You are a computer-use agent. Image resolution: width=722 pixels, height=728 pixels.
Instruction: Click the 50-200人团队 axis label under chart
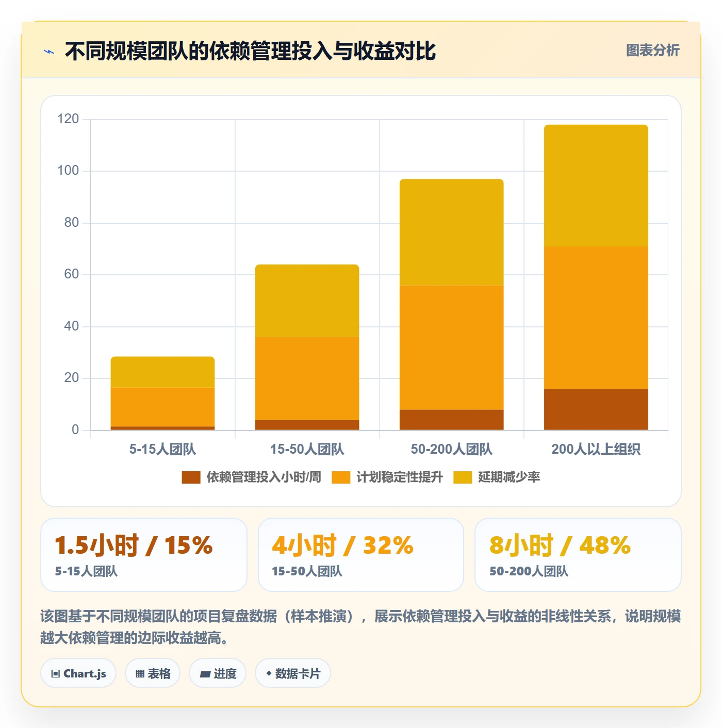451,449
